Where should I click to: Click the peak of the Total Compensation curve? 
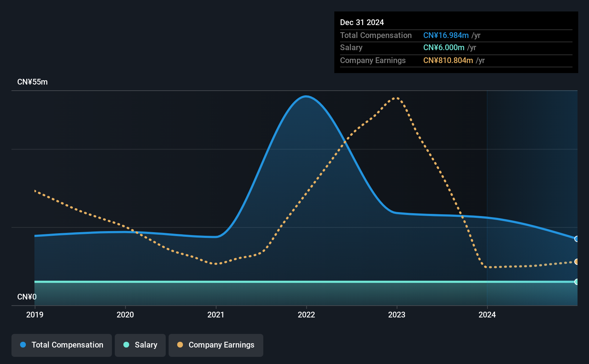[x=306, y=96]
